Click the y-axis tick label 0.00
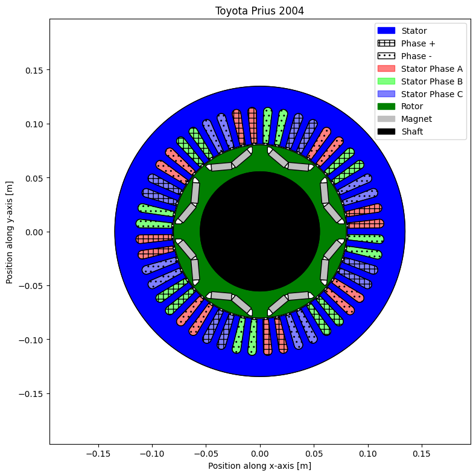Image resolution: width=476 pixels, height=476 pixels. pyautogui.click(x=34, y=232)
